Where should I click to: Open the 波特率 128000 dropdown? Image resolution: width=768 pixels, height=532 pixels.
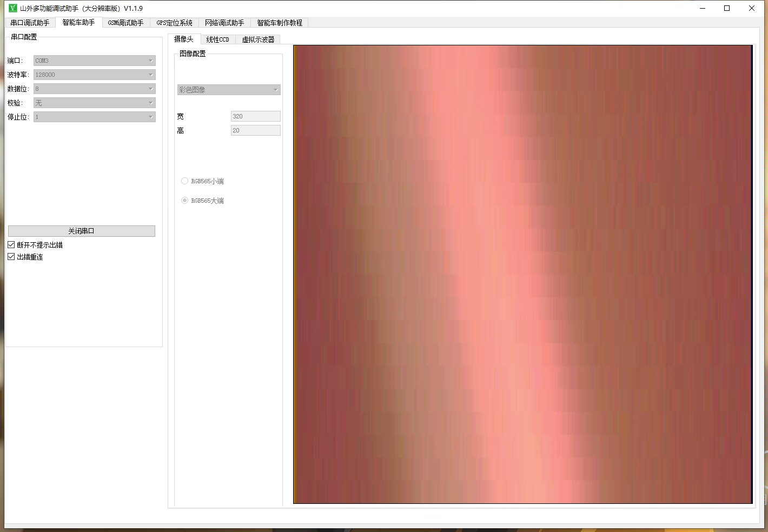pos(95,75)
